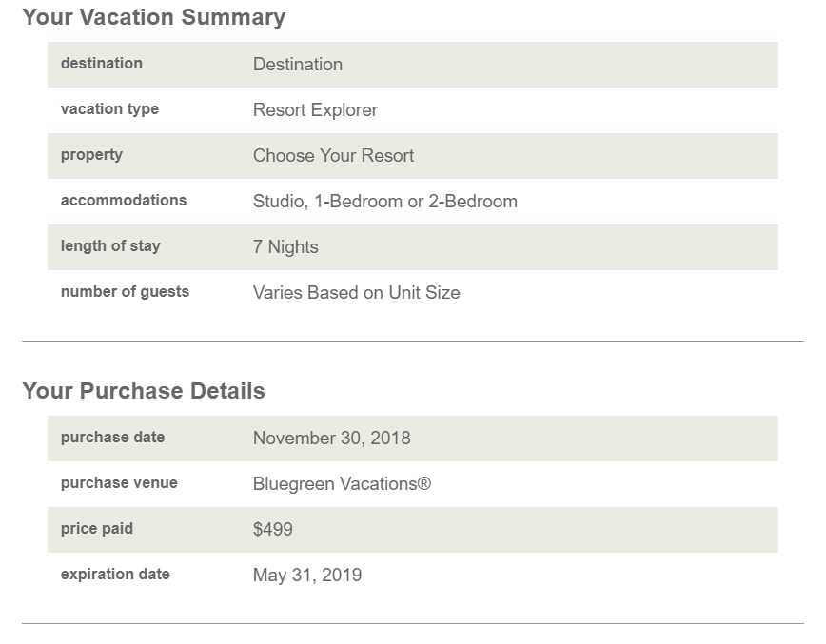Click the price paid label
826x644 pixels.
97,529
